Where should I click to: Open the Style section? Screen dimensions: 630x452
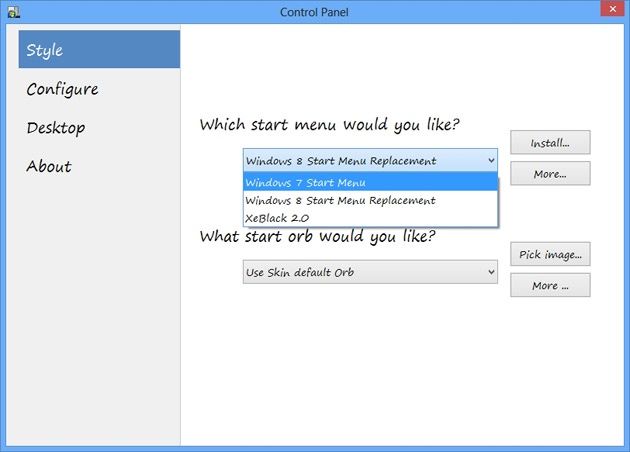point(99,49)
